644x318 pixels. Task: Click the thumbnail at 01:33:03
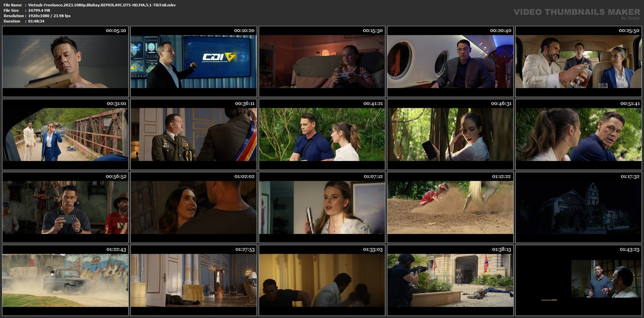[x=322, y=280]
